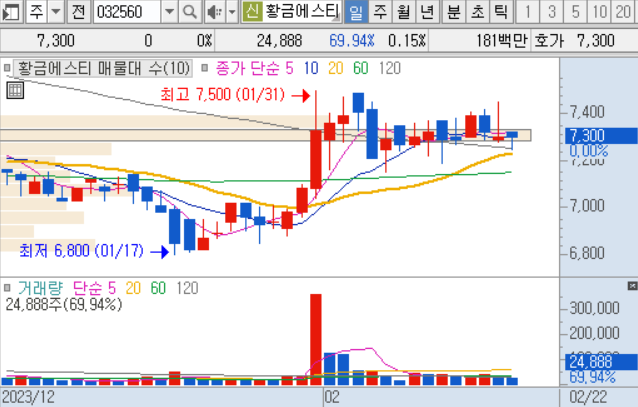This screenshot has width=638, height=407.
Task: Select the 일 daily period tab
Action: click(x=356, y=12)
